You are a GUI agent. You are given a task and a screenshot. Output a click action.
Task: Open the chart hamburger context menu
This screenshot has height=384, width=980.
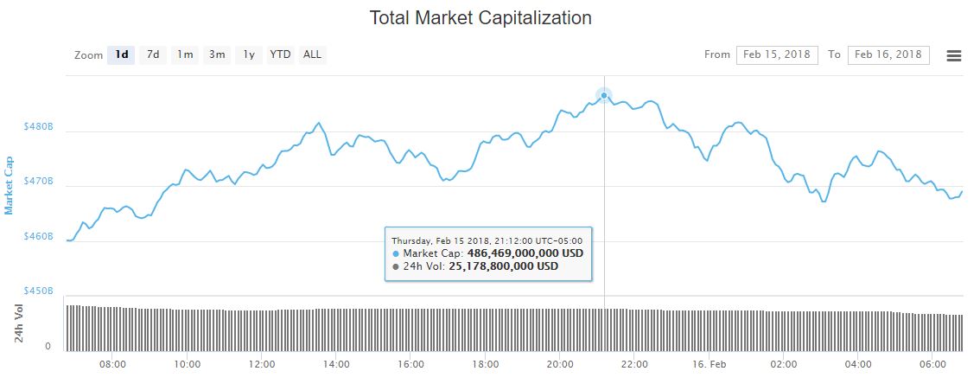click(x=954, y=55)
